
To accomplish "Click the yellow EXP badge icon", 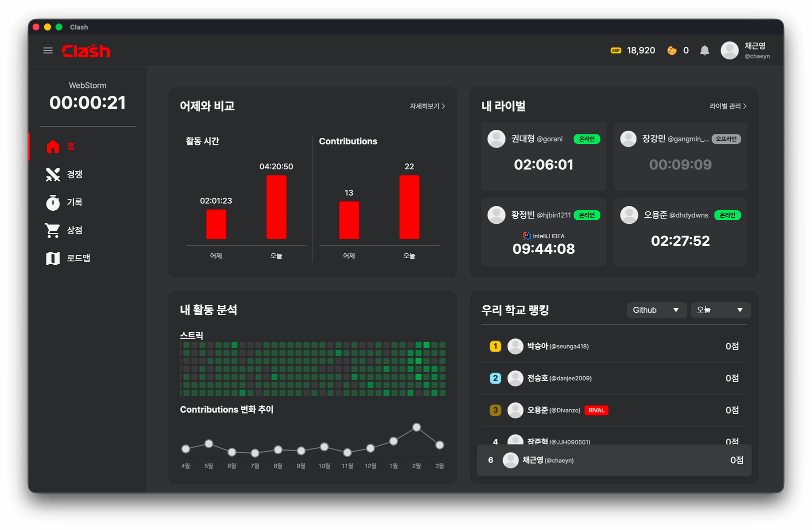I will (615, 50).
